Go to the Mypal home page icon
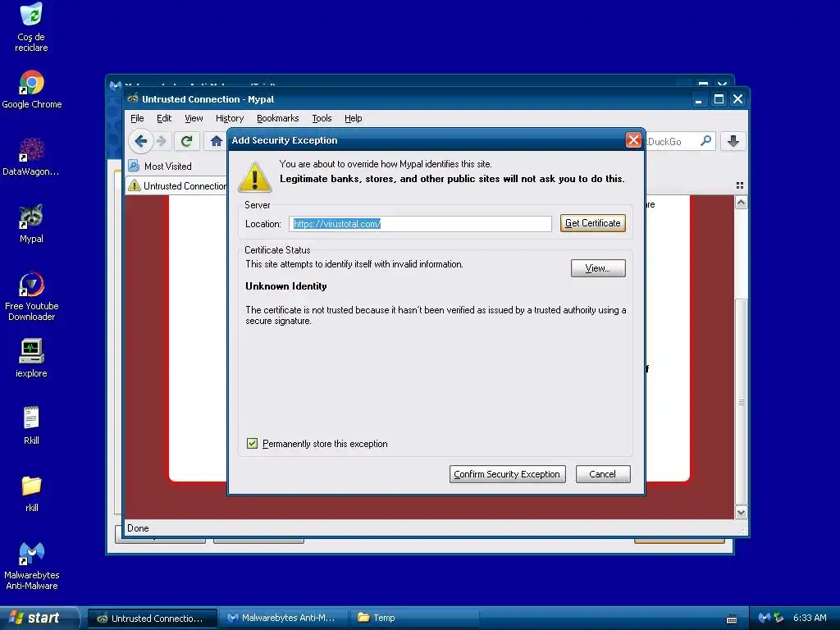The width and height of the screenshot is (840, 630). tap(216, 141)
